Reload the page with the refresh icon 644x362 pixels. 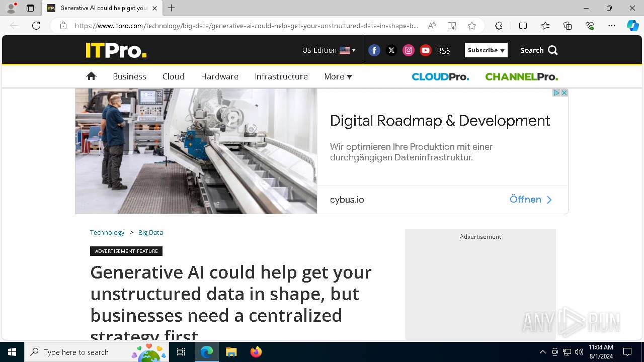point(36,26)
